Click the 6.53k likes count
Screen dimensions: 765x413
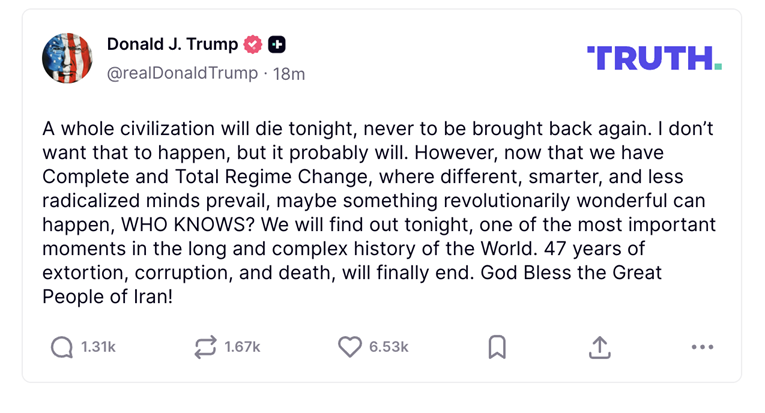(x=388, y=347)
